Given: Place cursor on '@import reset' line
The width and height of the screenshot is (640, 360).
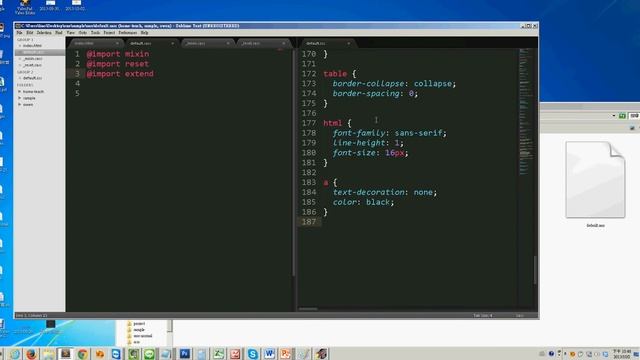Looking at the screenshot, I should (118, 64).
